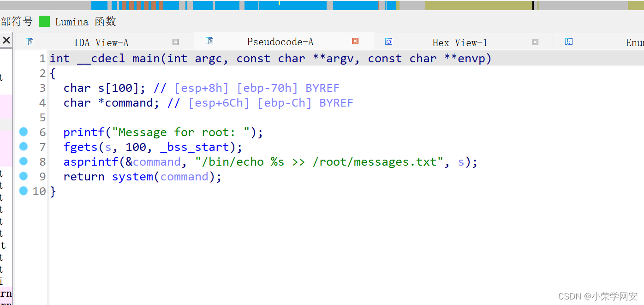Click the [esp+6Ch] comment on line 4
The height and width of the screenshot is (305, 644).
pos(219,103)
